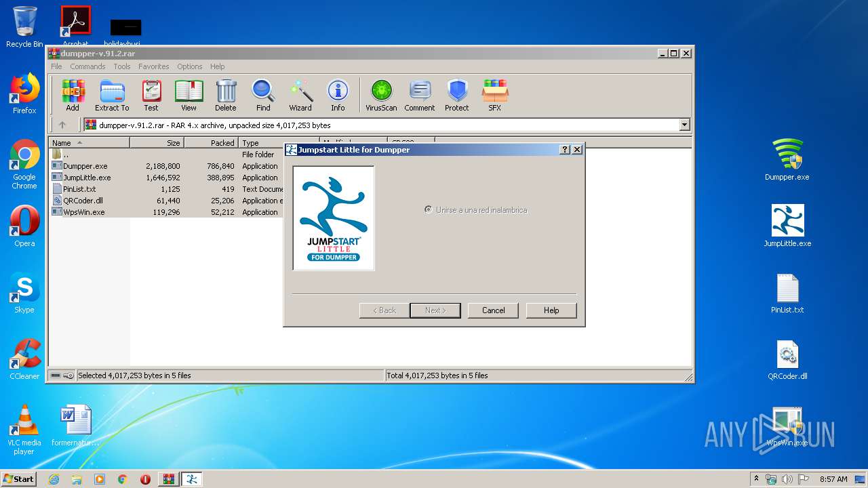
Task: Click the SFX toolbar icon
Action: [495, 95]
